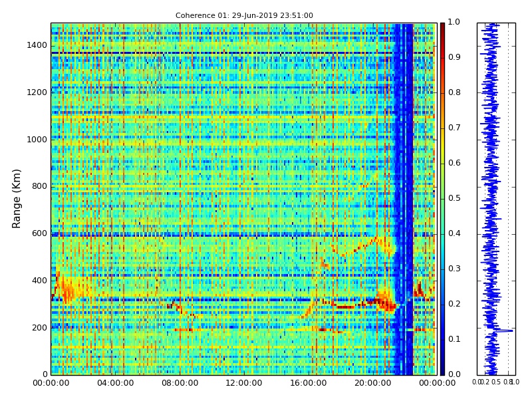Click the blue profile line plot on the right
Viewport: 532px width, 399px height.
(496, 199)
